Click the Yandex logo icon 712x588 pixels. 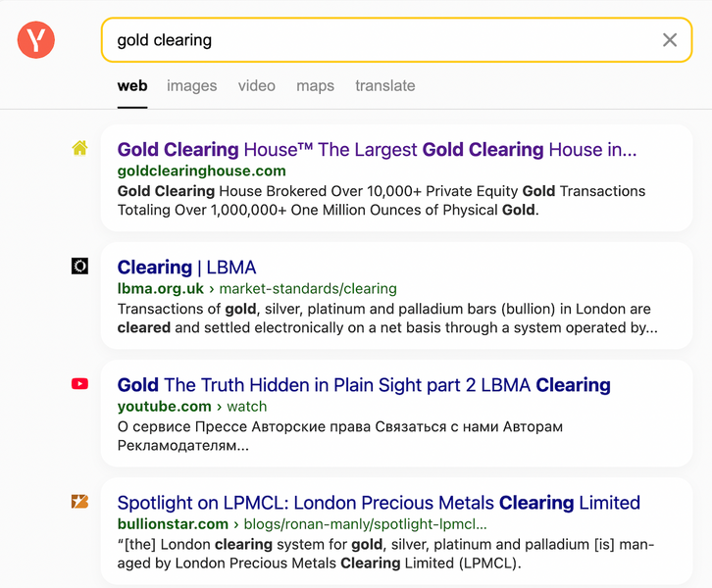point(36,40)
